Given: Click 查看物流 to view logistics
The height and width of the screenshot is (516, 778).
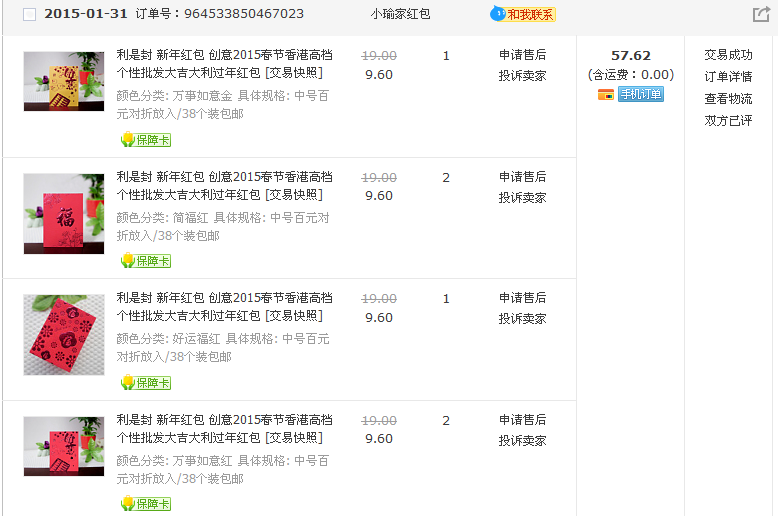Looking at the screenshot, I should 728,99.
